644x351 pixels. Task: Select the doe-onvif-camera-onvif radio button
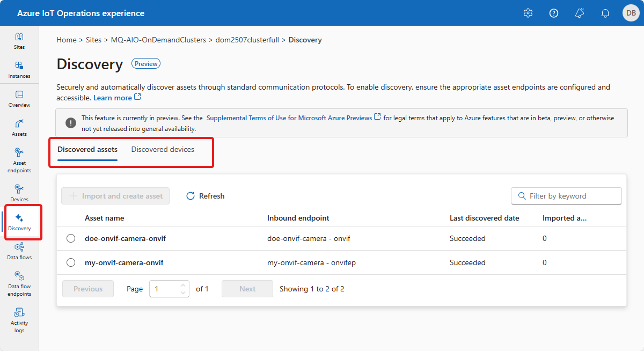pyautogui.click(x=71, y=238)
